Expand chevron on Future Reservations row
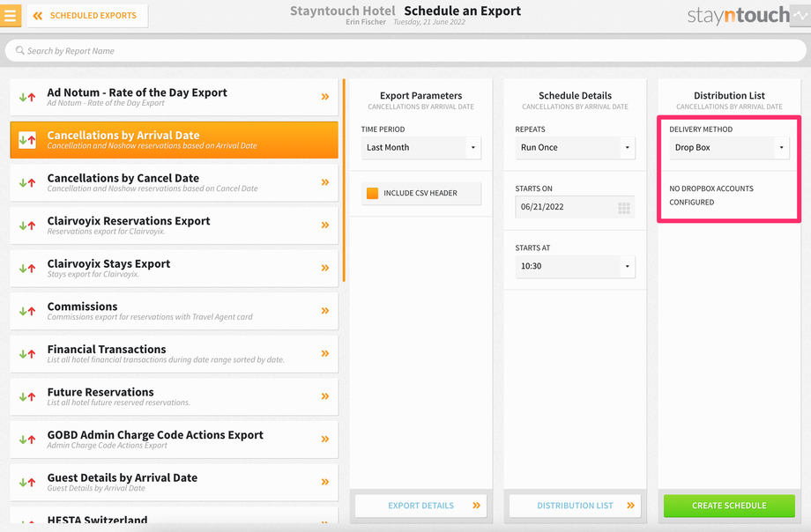The height and width of the screenshot is (532, 811). coord(324,397)
